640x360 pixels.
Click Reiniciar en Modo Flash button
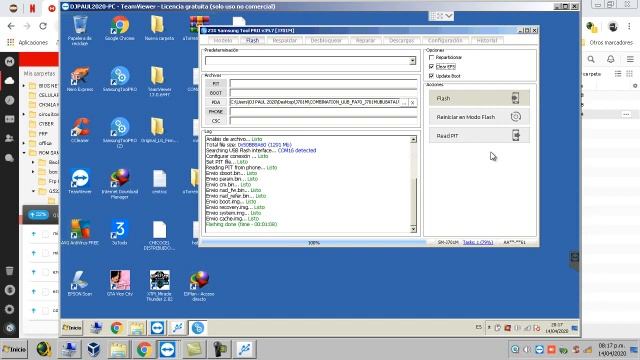click(x=479, y=117)
